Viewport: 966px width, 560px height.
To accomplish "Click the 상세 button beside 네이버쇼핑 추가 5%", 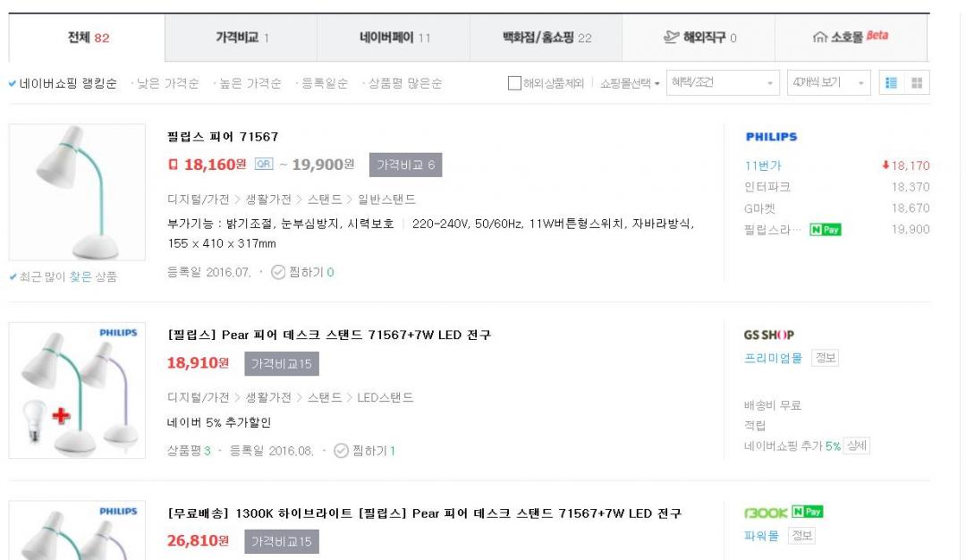I will pos(858,445).
